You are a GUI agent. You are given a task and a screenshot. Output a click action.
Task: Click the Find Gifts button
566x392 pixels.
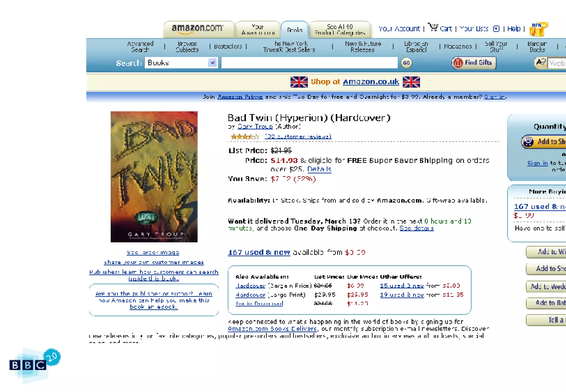click(x=474, y=63)
